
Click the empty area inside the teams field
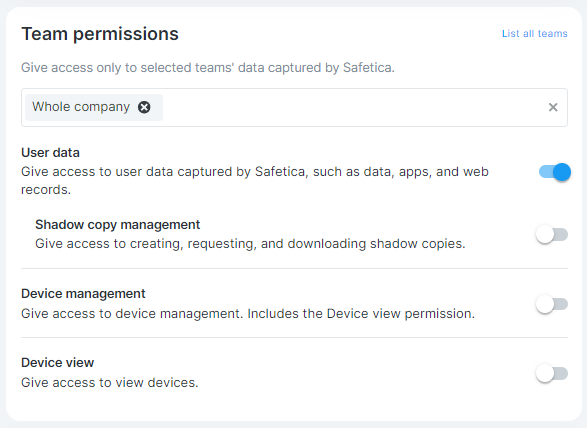352,107
